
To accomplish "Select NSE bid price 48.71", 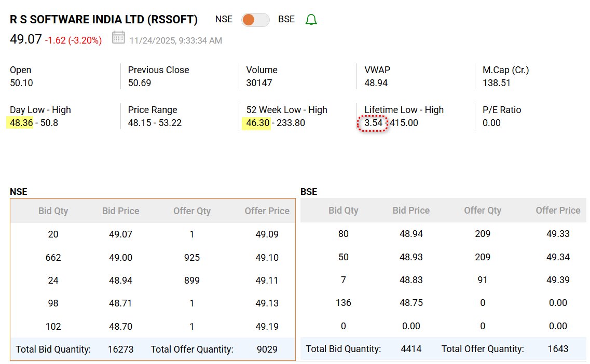I will coord(121,303).
